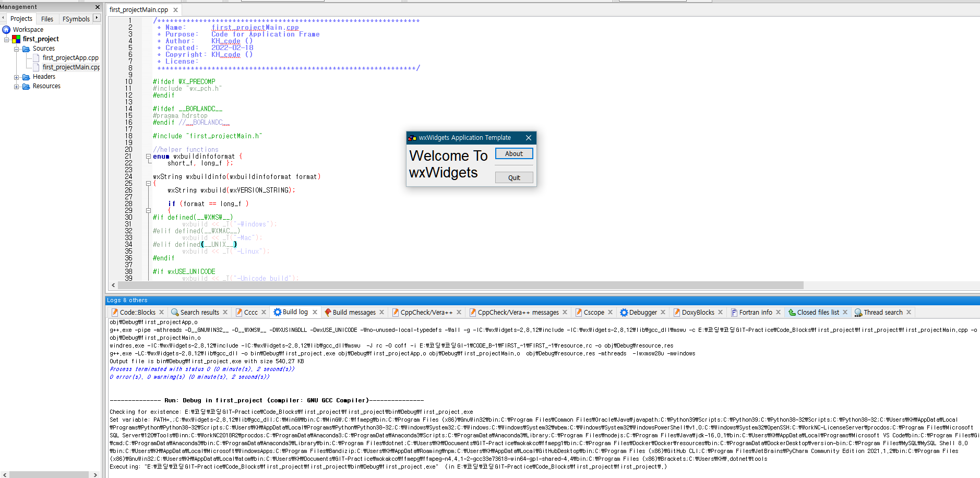The height and width of the screenshot is (478, 980).
Task: Collapse the enum wxbuildinfoformat code fold
Action: click(148, 157)
